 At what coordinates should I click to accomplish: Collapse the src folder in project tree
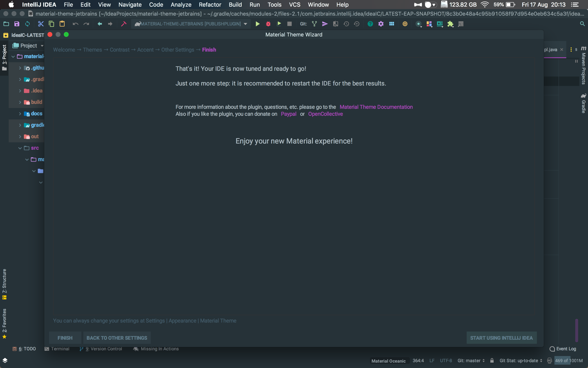coord(20,148)
